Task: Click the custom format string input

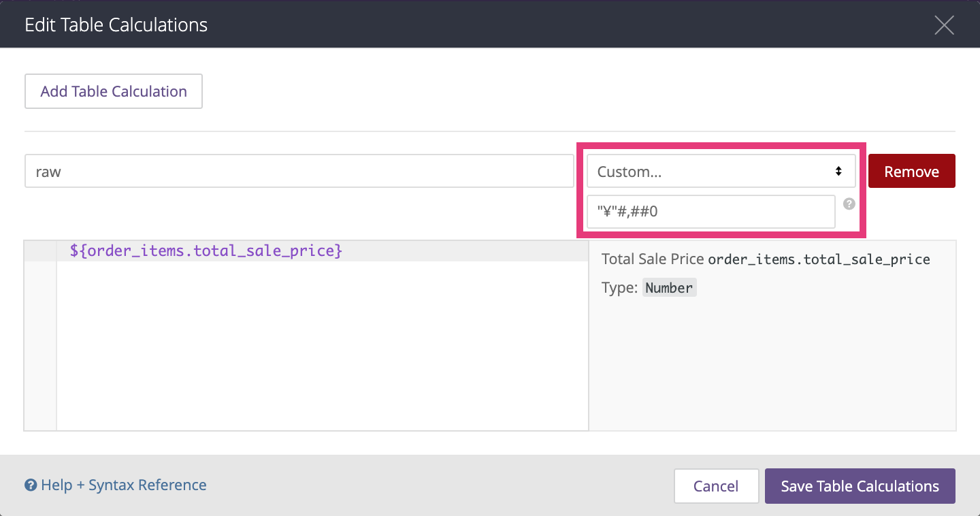Action: tap(710, 211)
